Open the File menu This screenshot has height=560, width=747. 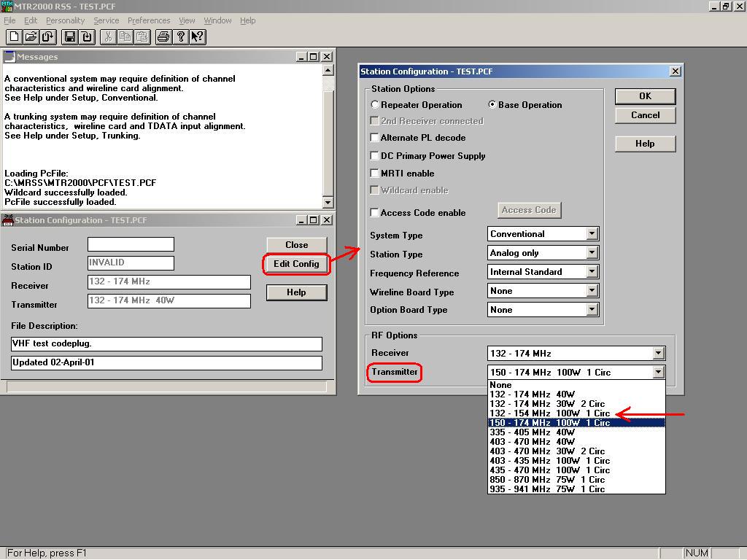pyautogui.click(x=9, y=20)
